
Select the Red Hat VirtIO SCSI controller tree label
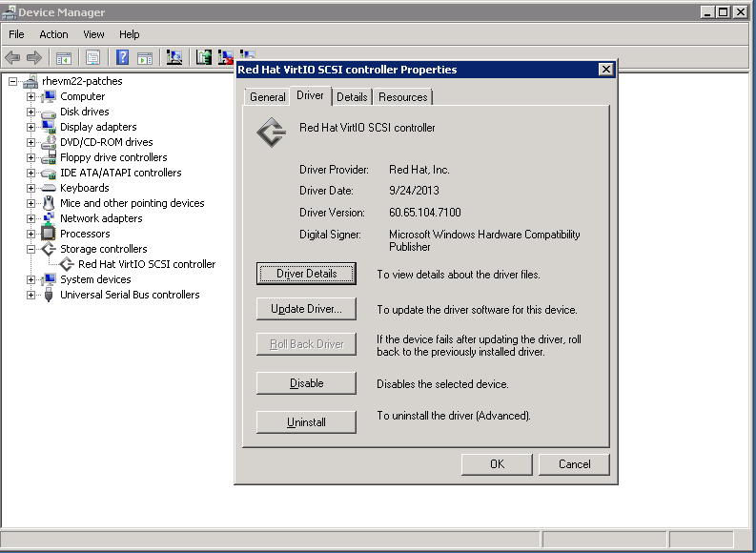click(x=147, y=264)
